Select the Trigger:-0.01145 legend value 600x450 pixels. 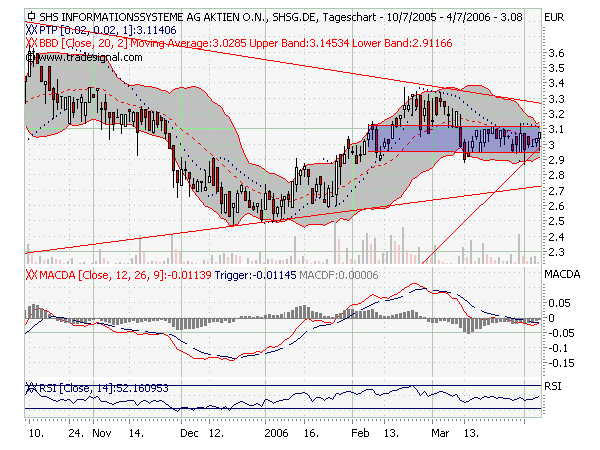click(255, 275)
